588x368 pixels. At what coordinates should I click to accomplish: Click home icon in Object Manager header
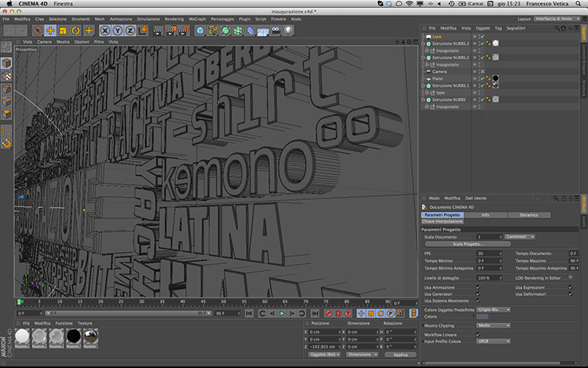563,28
